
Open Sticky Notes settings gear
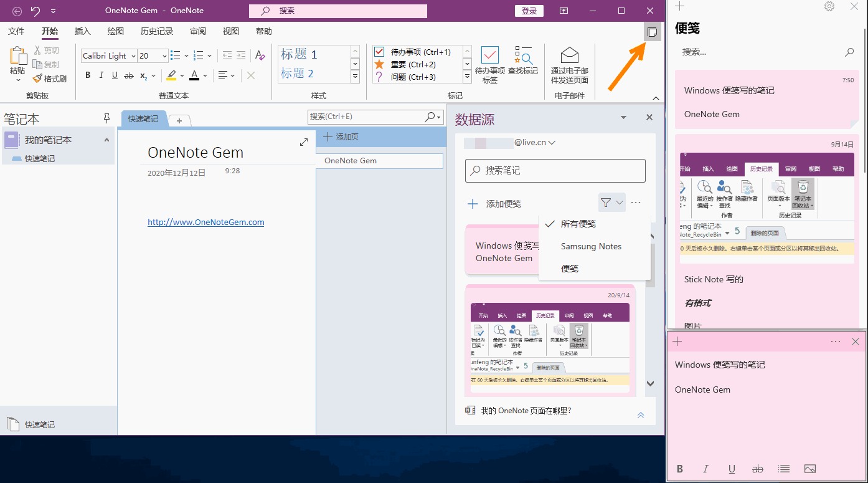829,6
